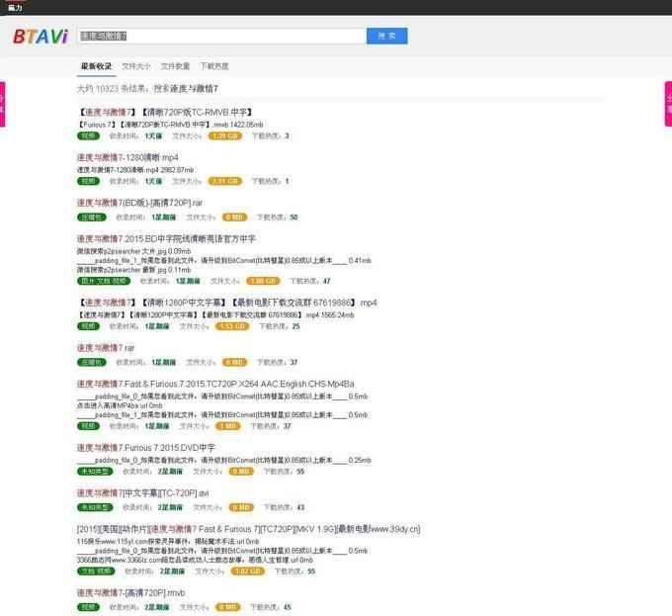The image size is (672, 616).
Task: Click orange size badge under 速度与激情7.rar result
Action: 235,363
